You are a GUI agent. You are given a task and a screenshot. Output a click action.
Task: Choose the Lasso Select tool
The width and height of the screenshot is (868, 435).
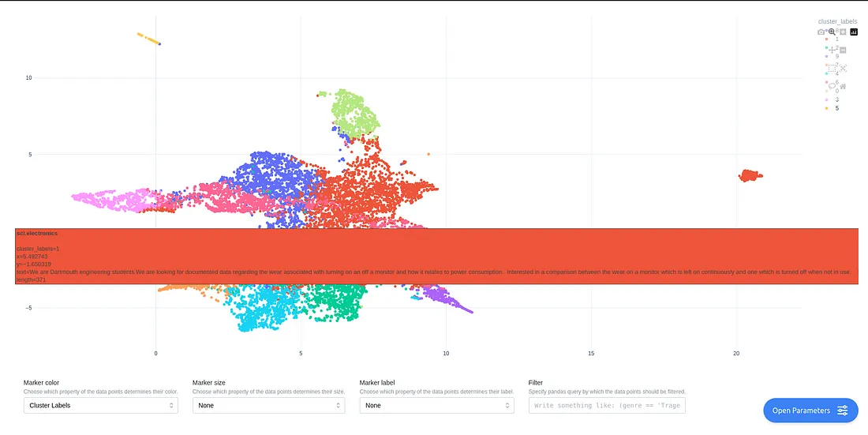pos(832,86)
